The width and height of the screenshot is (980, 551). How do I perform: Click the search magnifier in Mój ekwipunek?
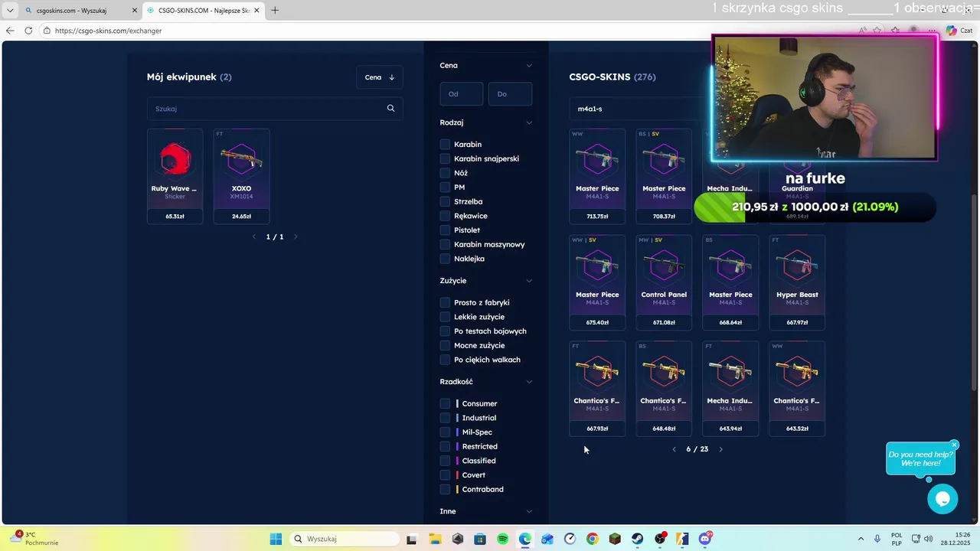[390, 108]
